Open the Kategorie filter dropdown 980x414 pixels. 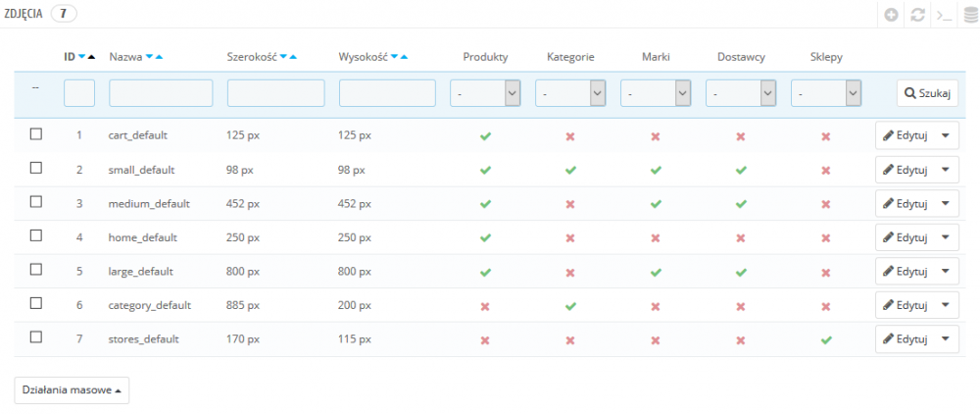coord(570,93)
